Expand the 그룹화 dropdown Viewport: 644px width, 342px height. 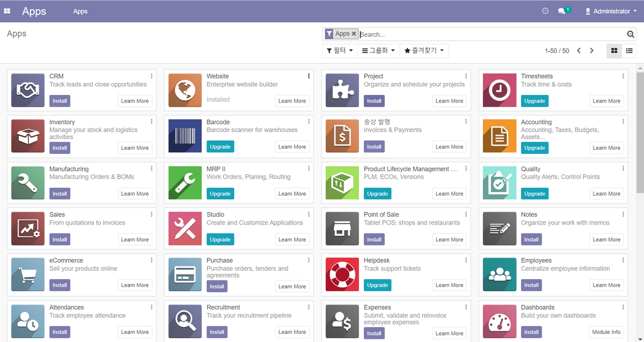pyautogui.click(x=377, y=50)
